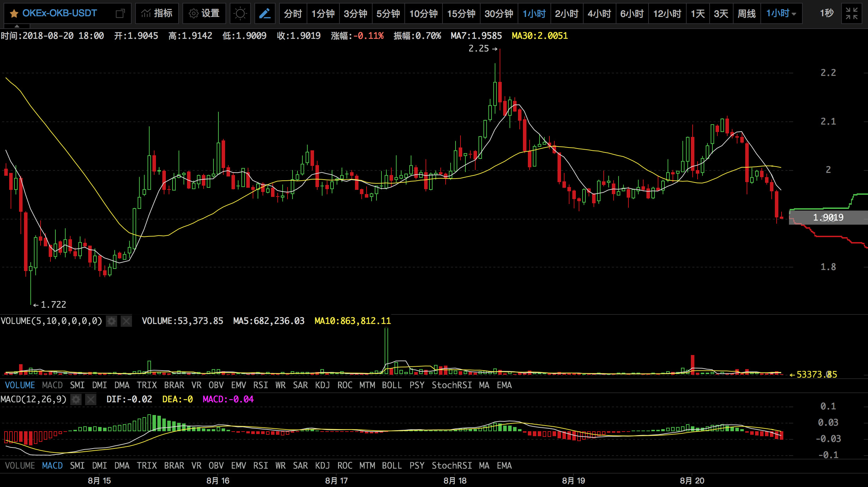This screenshot has width=868, height=487.
Task: Select RSI in the upper indicator row
Action: pyautogui.click(x=261, y=385)
